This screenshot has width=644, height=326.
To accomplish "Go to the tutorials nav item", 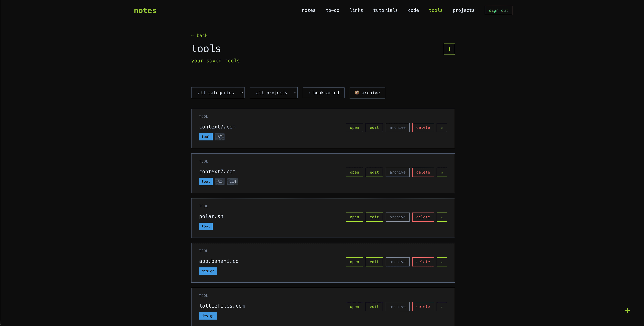I will [x=385, y=10].
